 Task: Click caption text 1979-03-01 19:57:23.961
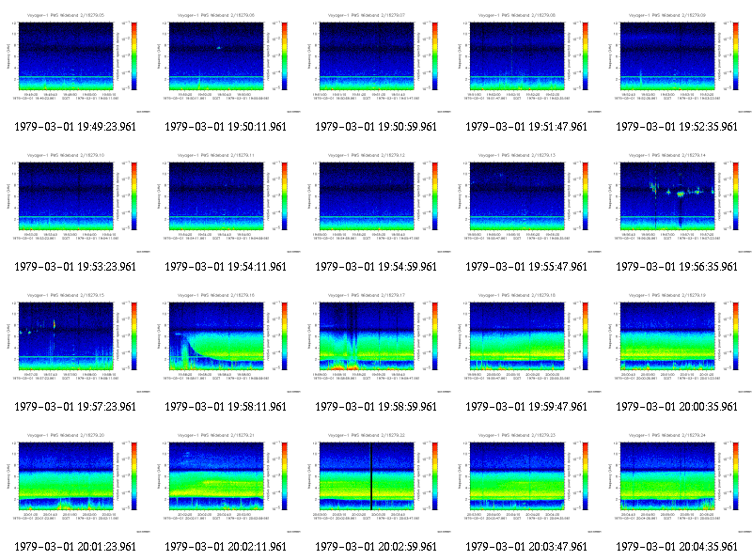coord(75,407)
